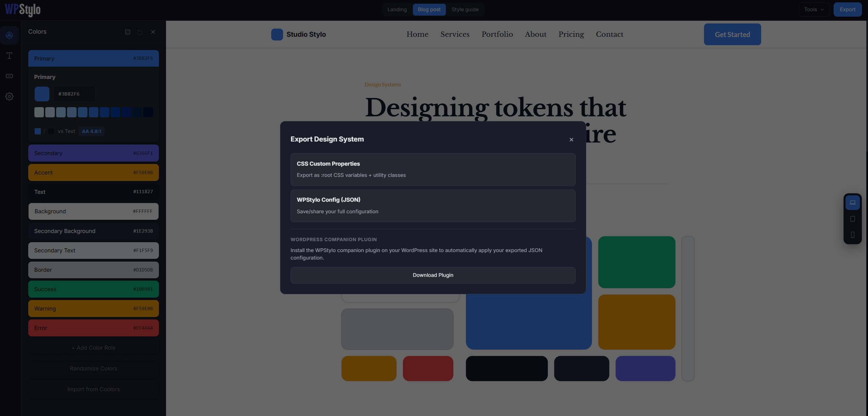Click the purple tile in preview

point(645,368)
